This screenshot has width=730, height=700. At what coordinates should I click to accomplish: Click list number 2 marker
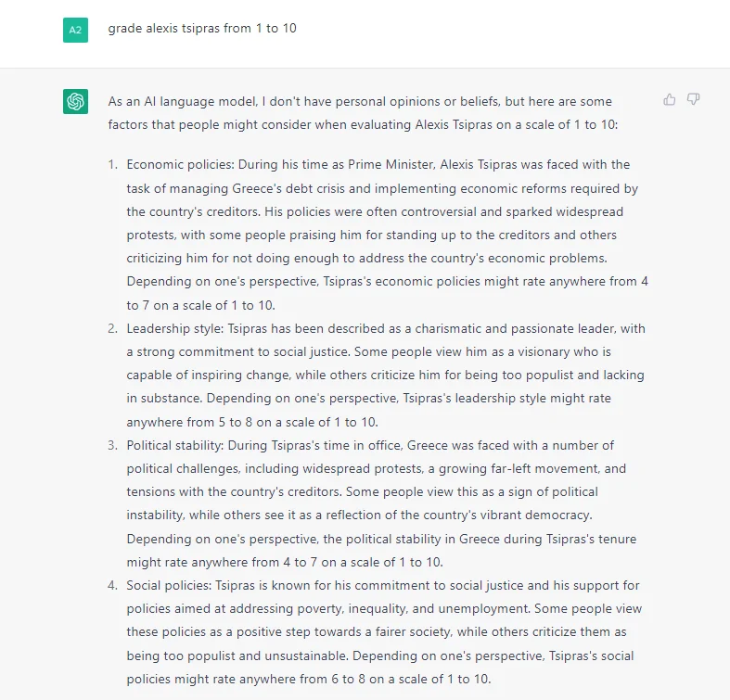click(112, 328)
